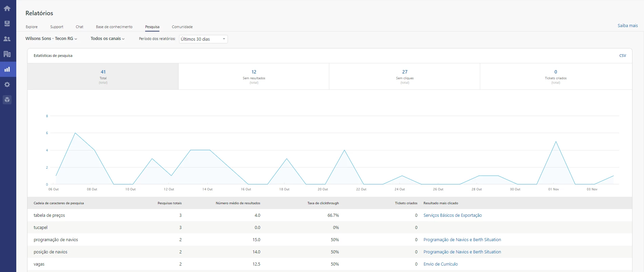
Task: Select the 0 Tickets criados tile
Action: 556,77
